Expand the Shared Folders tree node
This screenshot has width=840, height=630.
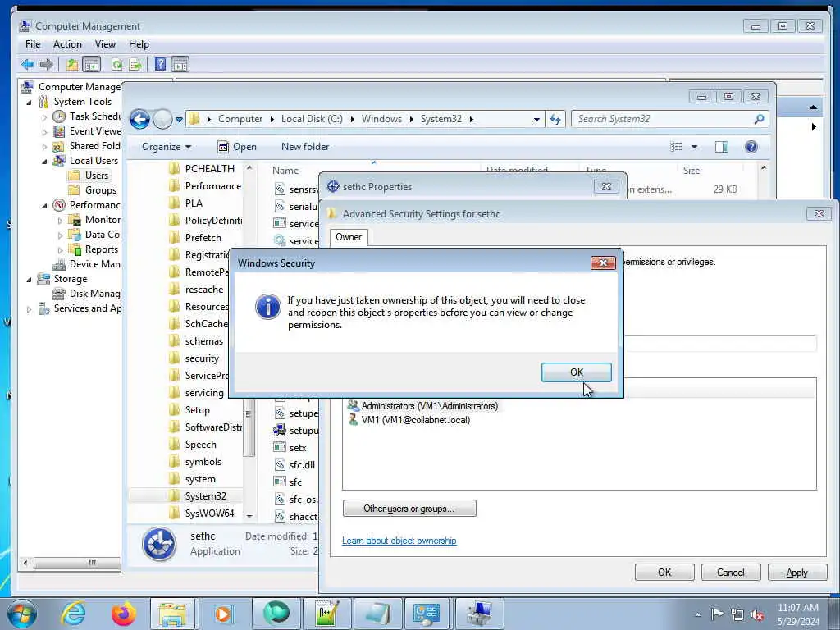44,146
